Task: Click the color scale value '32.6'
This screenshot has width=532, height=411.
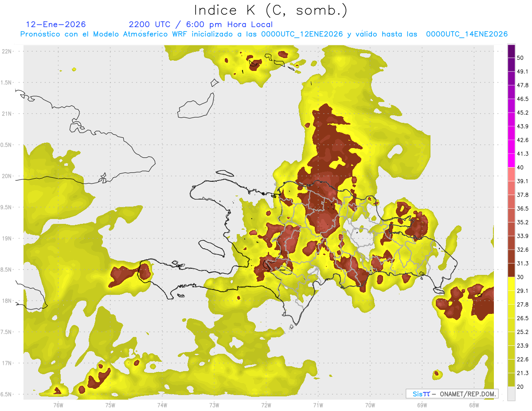Action: [523, 250]
